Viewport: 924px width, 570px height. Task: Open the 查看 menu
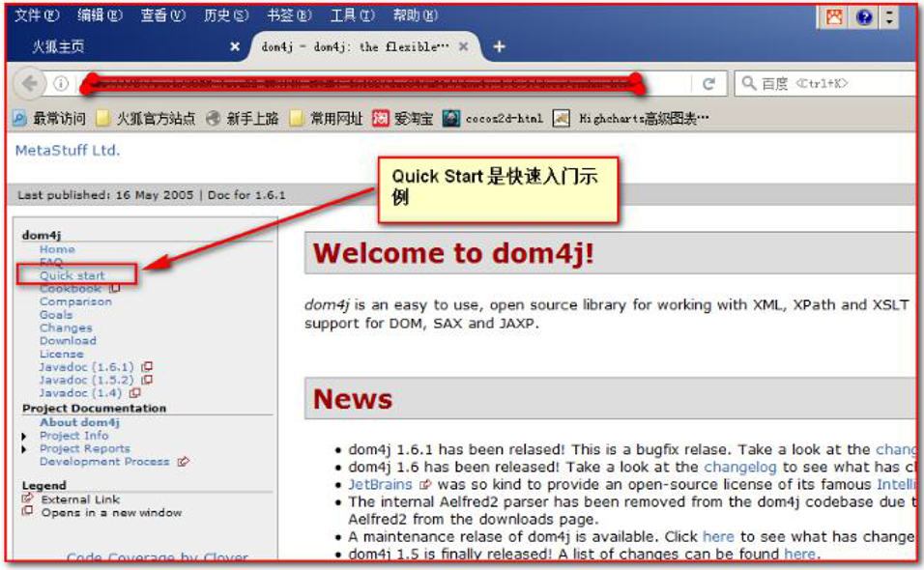162,15
